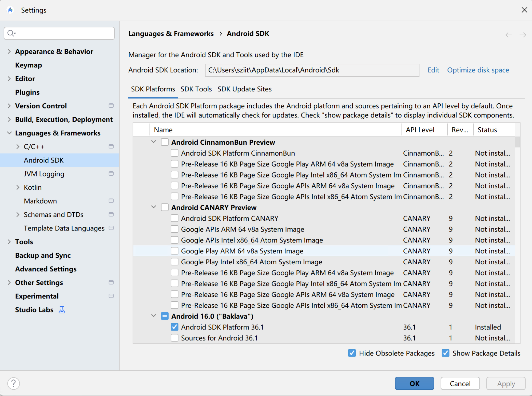Collapse Android CANARY Preview group
The width and height of the screenshot is (532, 396).
(154, 207)
